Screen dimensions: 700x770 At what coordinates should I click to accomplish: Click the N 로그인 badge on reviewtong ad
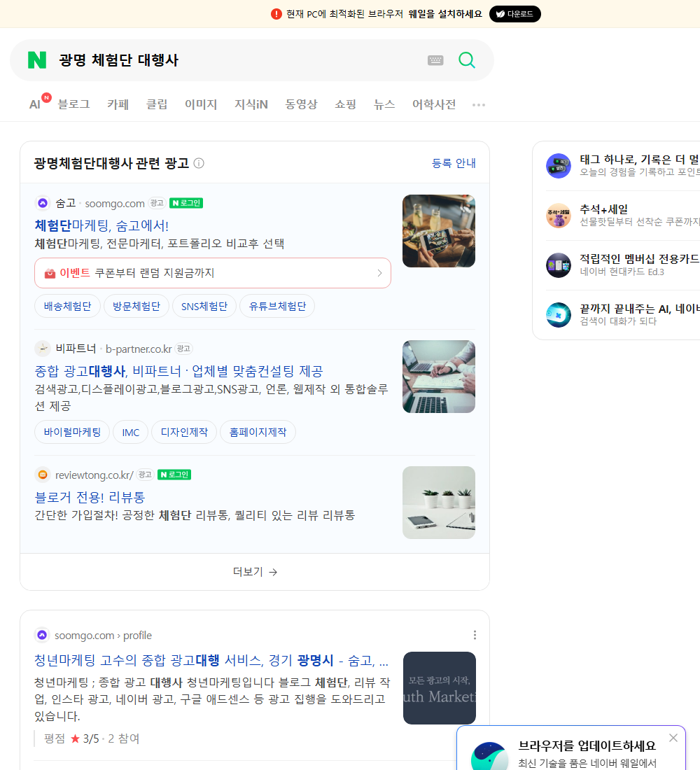[174, 475]
